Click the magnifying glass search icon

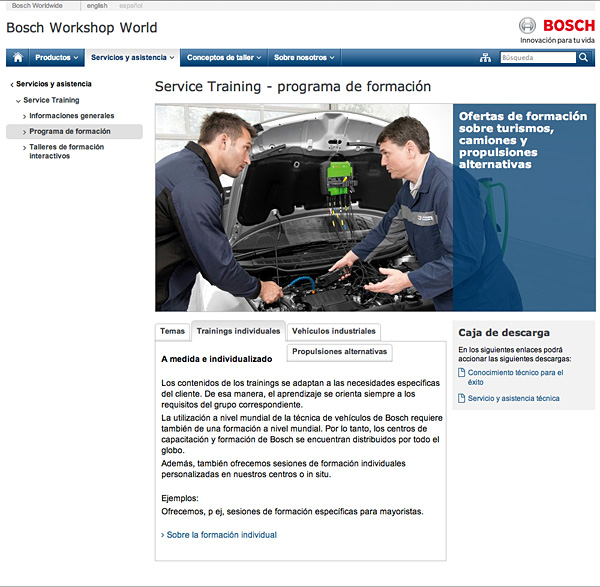tap(583, 57)
